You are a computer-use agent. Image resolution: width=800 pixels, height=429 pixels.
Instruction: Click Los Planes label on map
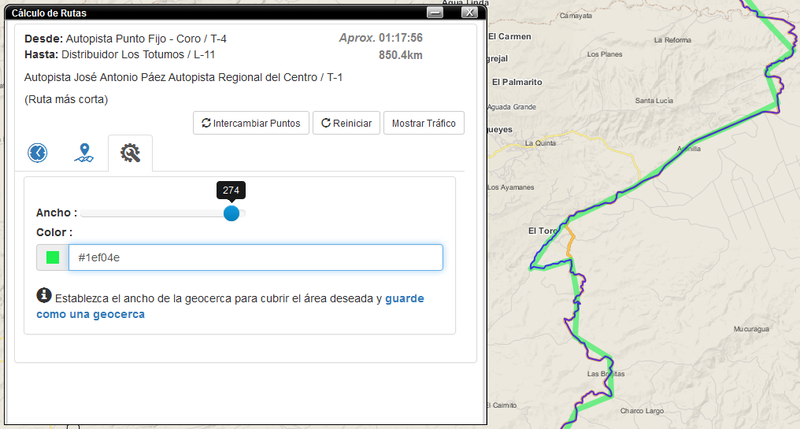[605, 54]
